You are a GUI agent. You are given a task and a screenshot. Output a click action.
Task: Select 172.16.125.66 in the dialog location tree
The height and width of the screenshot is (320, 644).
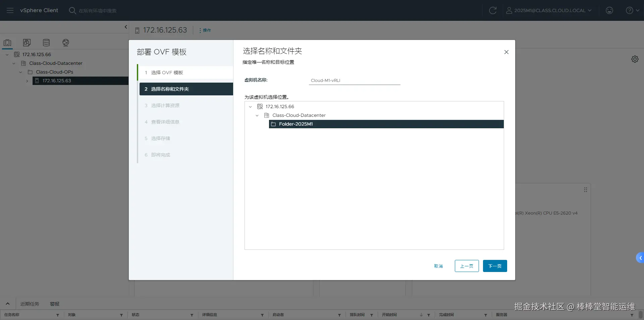280,106
